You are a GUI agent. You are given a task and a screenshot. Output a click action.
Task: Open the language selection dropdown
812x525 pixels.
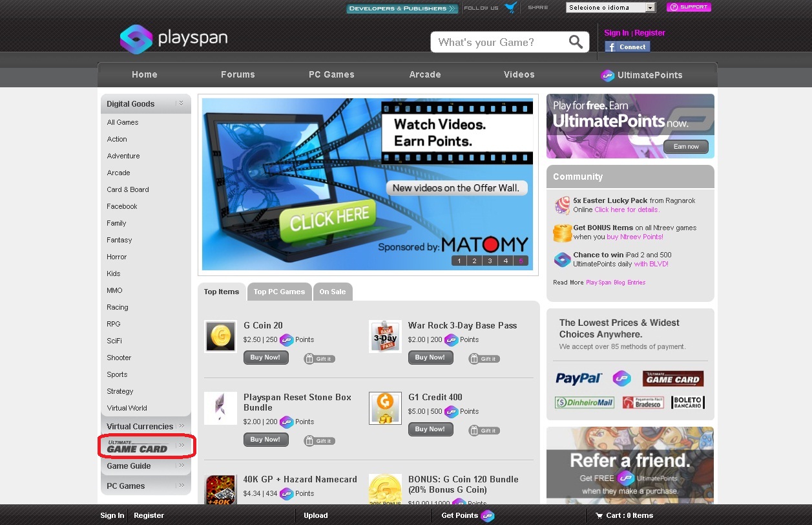click(x=610, y=8)
